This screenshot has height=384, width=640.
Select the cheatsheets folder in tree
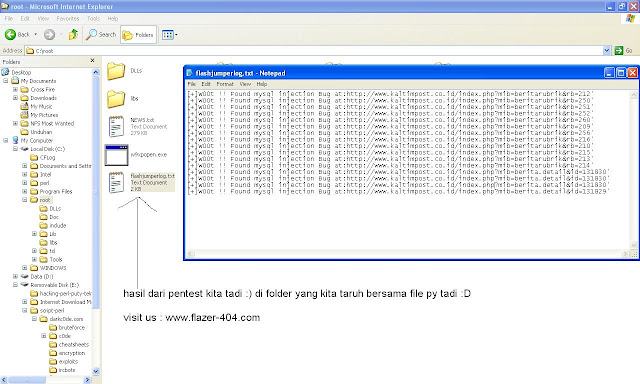(x=73, y=344)
